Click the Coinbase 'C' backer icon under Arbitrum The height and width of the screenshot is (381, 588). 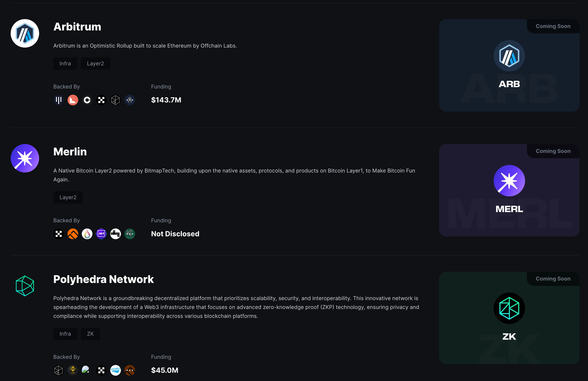point(87,100)
